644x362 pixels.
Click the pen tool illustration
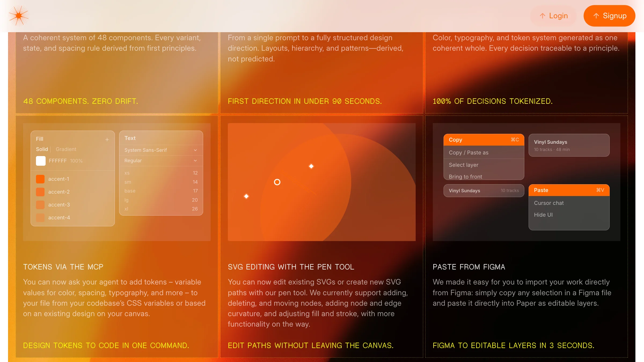click(x=321, y=182)
